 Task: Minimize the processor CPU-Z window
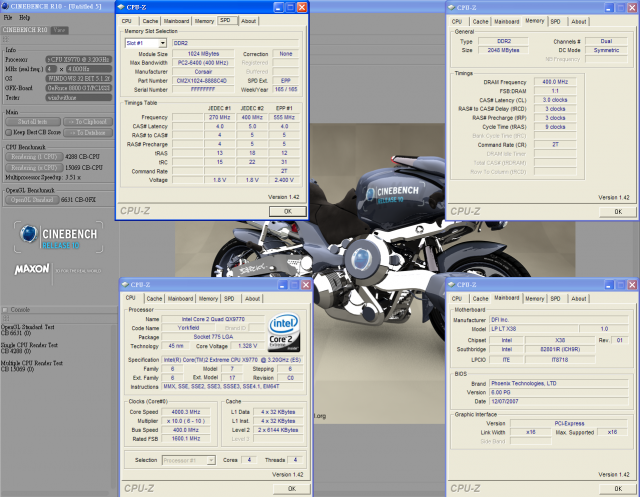(x=282, y=285)
